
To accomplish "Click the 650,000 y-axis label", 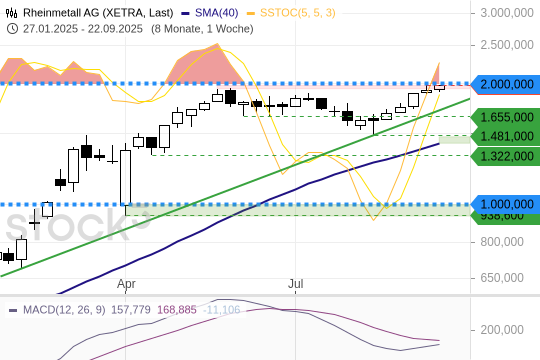I will 502,278.
